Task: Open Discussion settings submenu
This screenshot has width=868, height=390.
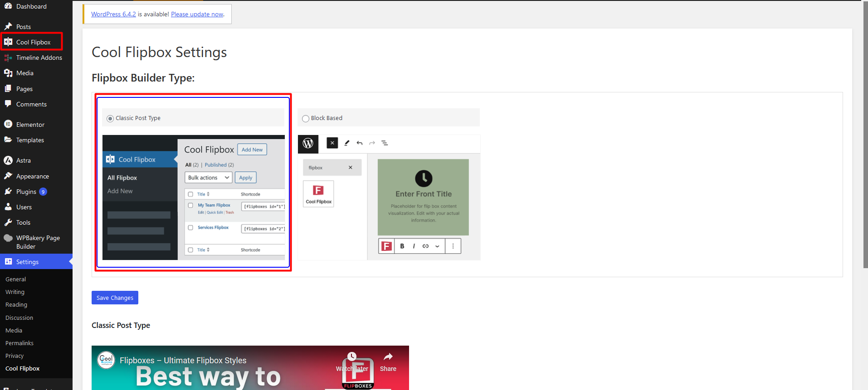Action: tap(19, 318)
